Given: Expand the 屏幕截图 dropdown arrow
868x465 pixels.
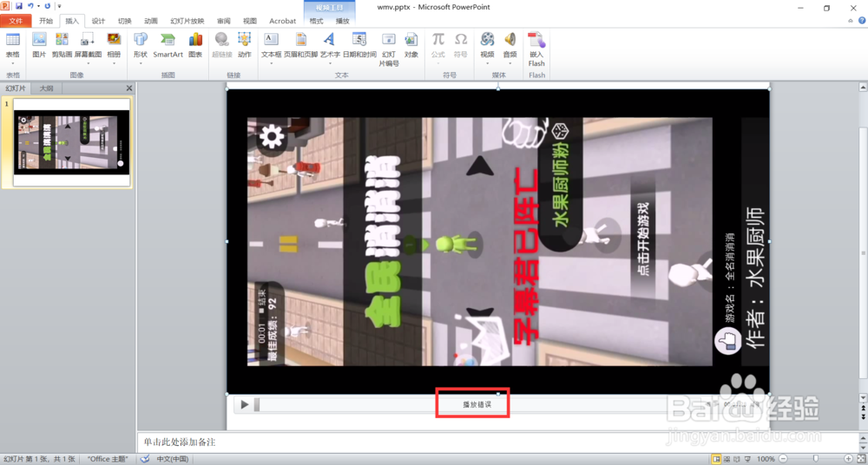Looking at the screenshot, I should (x=88, y=63).
